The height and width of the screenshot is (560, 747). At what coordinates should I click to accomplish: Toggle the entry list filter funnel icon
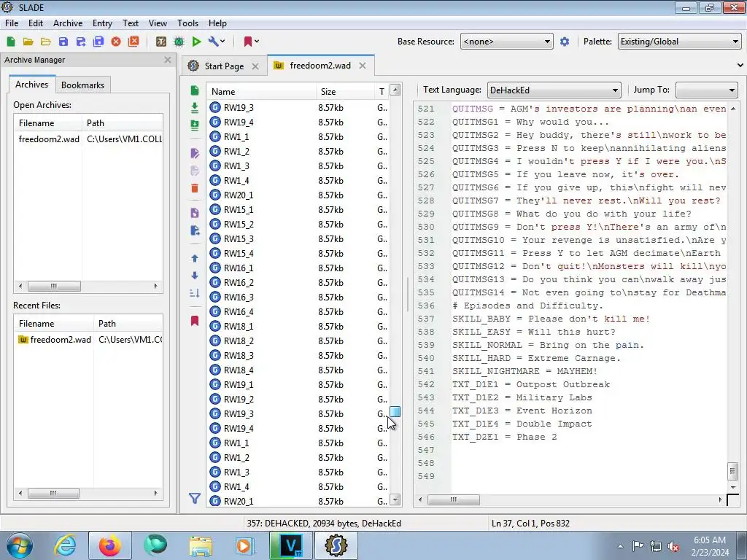tap(194, 499)
